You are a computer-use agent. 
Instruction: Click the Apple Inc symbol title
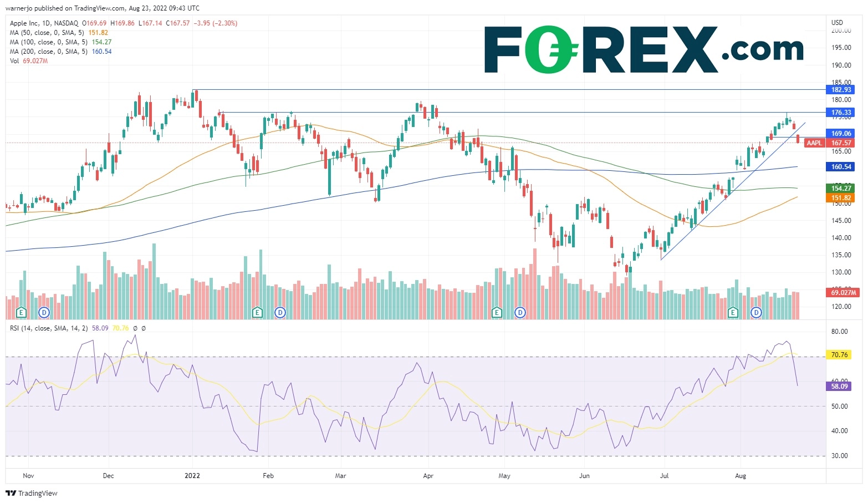tap(44, 23)
